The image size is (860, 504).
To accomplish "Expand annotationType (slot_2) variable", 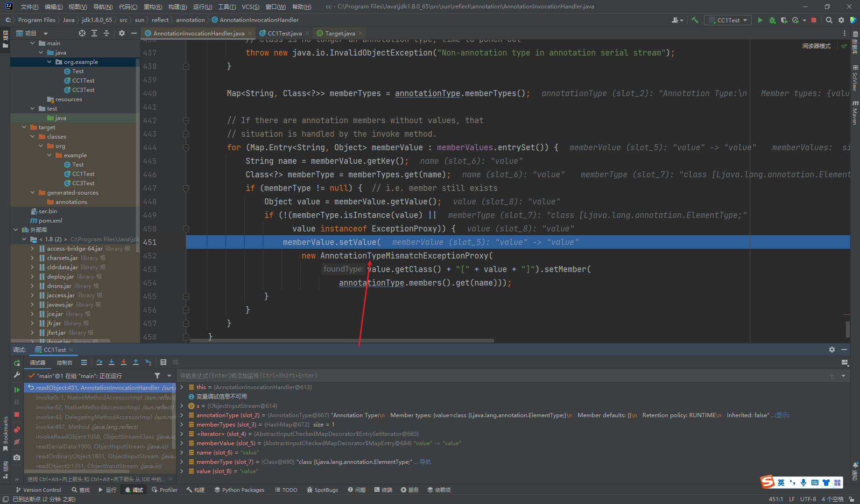I will (x=182, y=415).
